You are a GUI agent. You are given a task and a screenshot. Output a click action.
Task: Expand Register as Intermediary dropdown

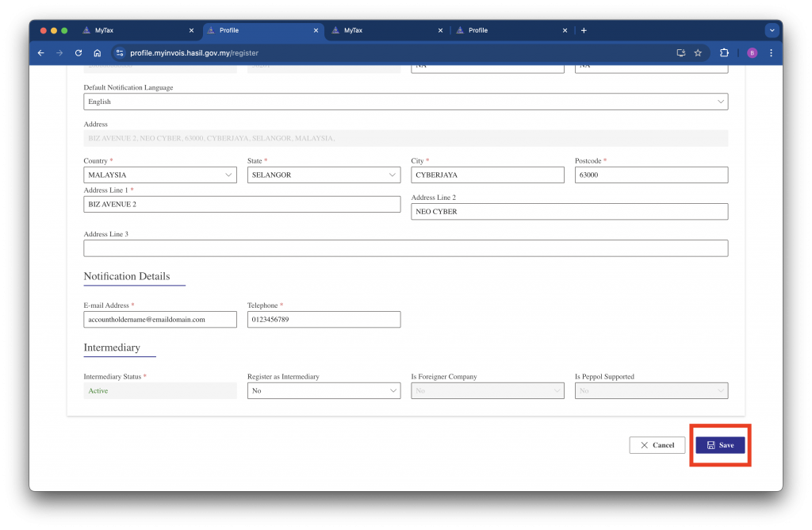(324, 390)
